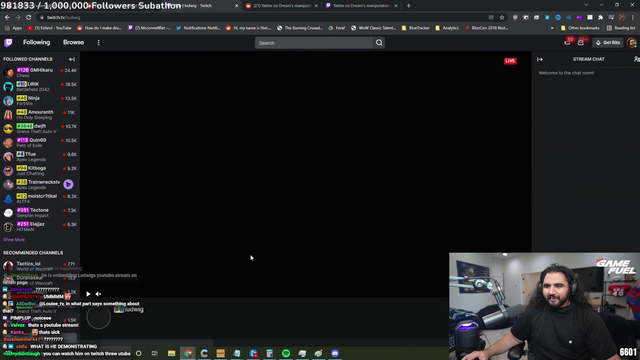Click the twitch.tv address bar
The image size is (640, 360).
tap(261, 18)
